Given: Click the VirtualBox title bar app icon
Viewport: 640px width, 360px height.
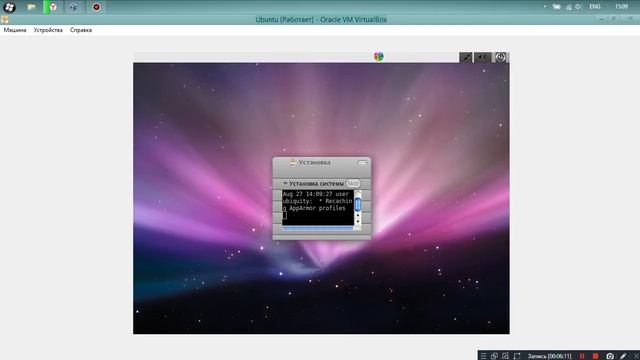Looking at the screenshot, I should pos(4,20).
